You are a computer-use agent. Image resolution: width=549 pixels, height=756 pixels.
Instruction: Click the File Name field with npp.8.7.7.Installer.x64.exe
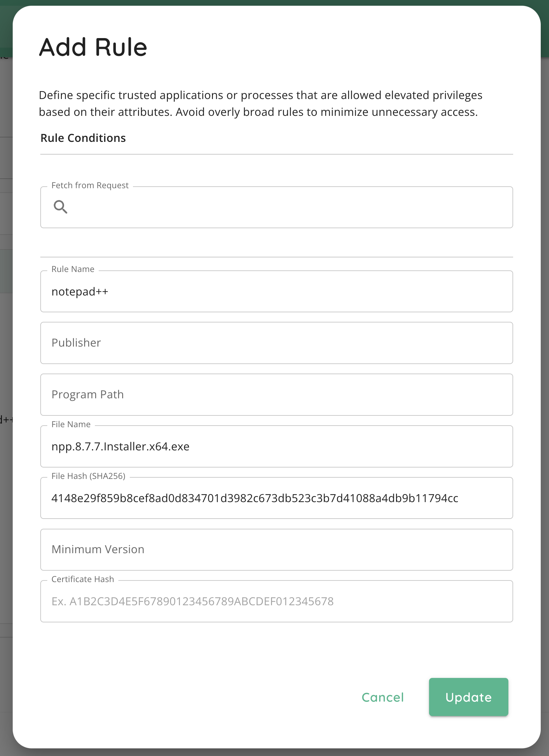276,446
